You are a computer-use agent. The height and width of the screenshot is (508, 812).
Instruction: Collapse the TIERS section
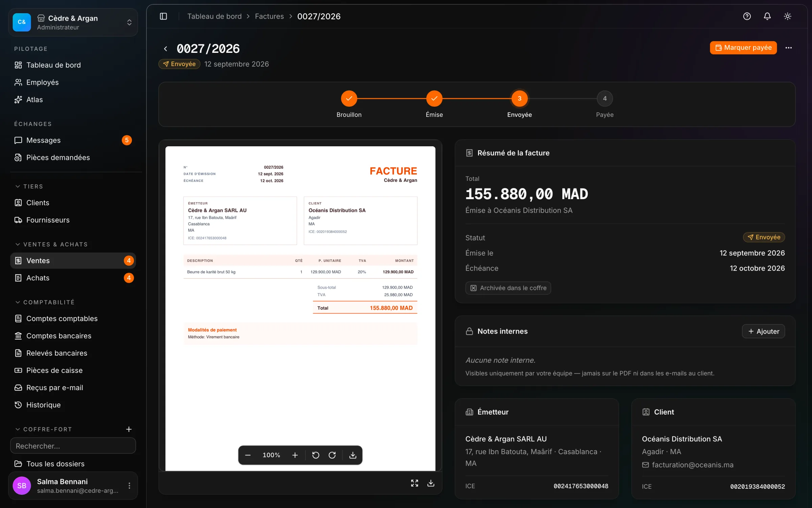(30, 186)
